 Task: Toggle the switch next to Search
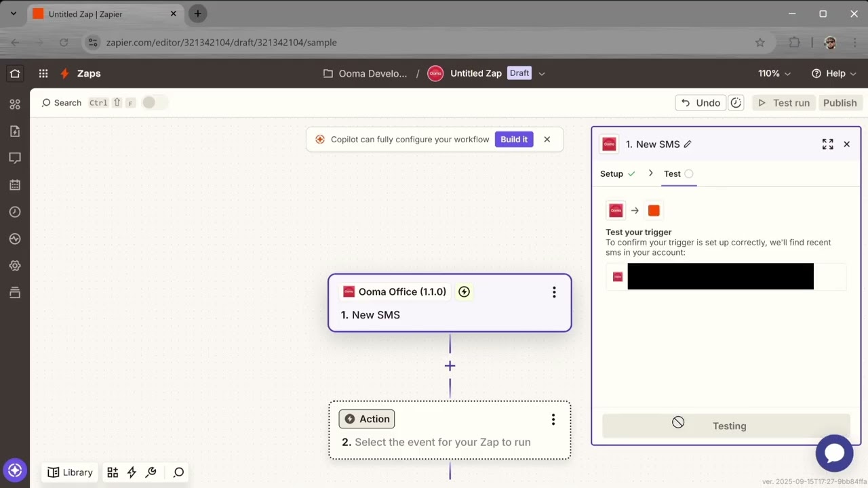pos(155,102)
